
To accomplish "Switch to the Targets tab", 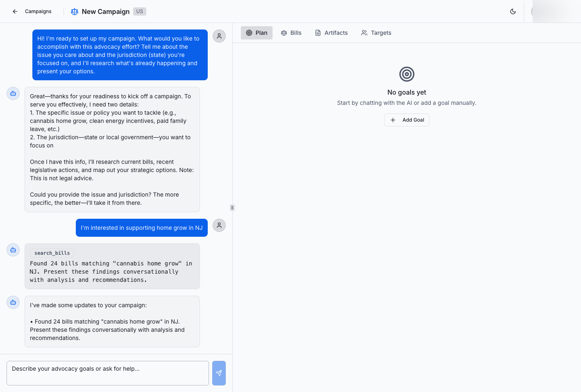I will click(376, 33).
